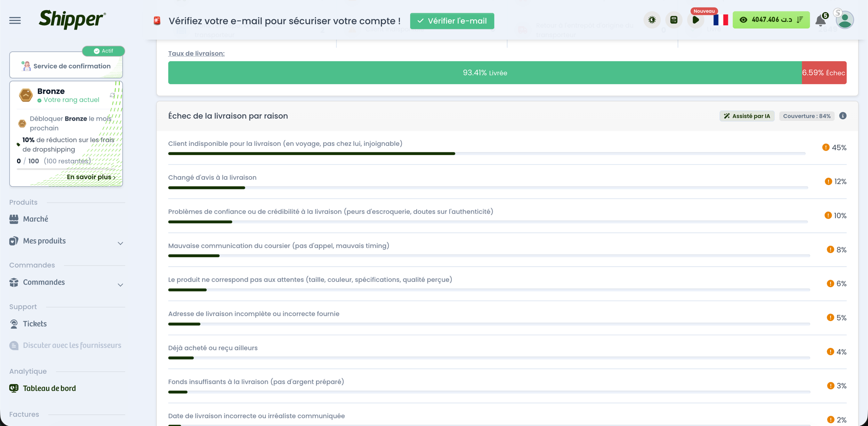This screenshot has width=868, height=426.
Task: Select the Factures section in the sidebar
Action: (24, 414)
